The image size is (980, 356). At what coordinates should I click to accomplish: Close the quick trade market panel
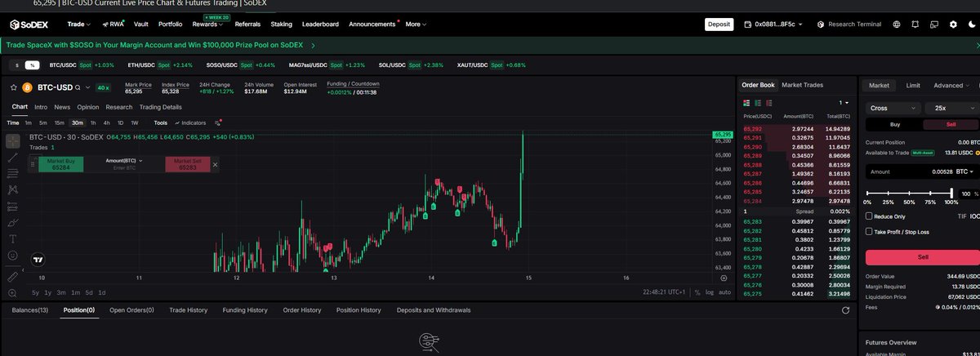click(x=215, y=164)
